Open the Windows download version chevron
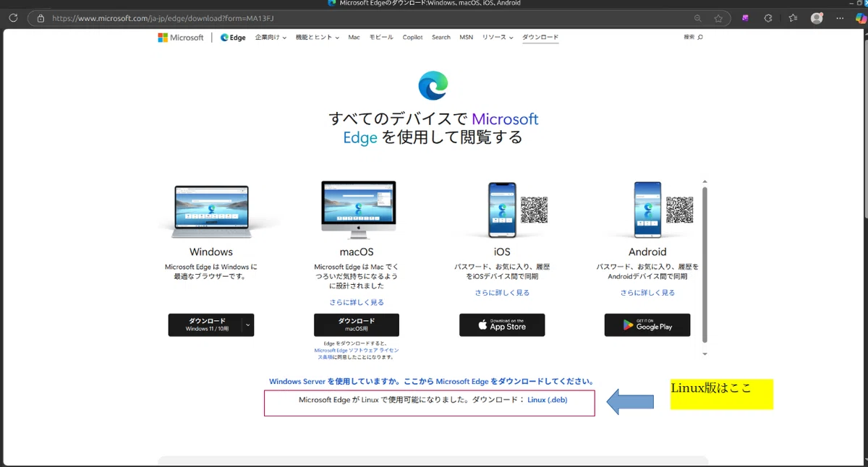The height and width of the screenshot is (467, 868). click(248, 325)
